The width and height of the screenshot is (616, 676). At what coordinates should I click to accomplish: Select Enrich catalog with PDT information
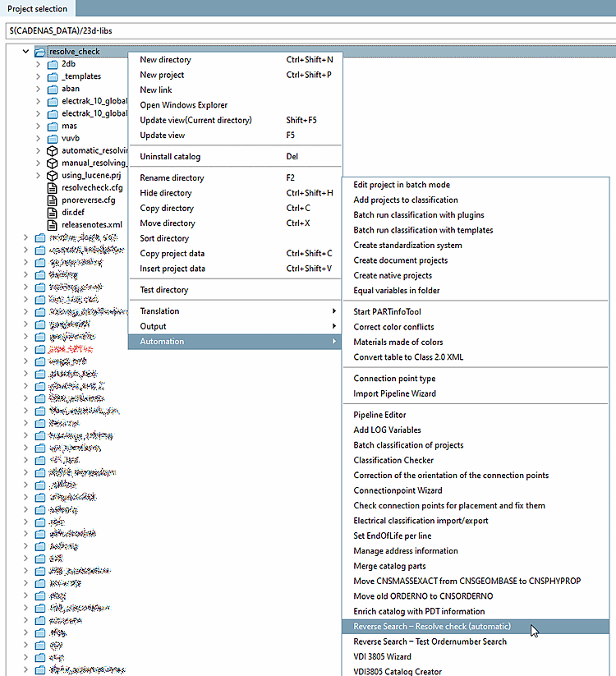(476, 611)
